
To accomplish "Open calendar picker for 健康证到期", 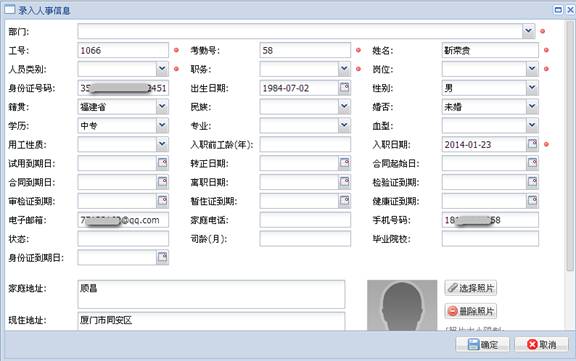I will click(x=532, y=201).
